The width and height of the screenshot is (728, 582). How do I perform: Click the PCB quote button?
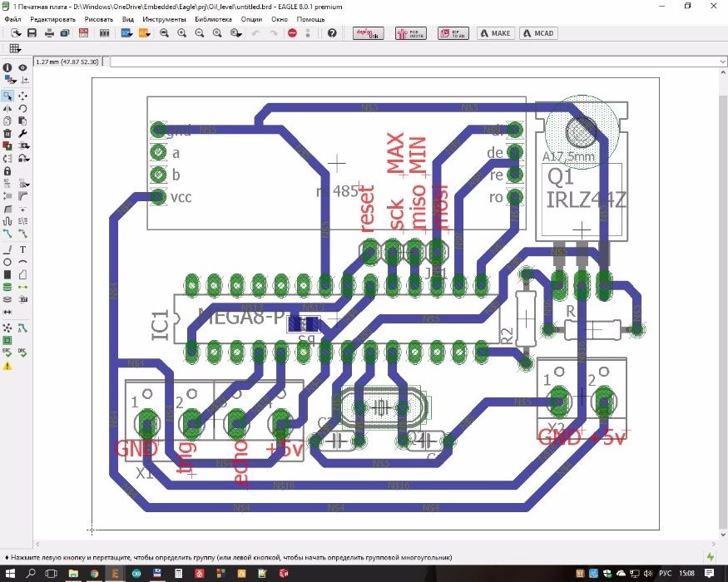pos(411,33)
